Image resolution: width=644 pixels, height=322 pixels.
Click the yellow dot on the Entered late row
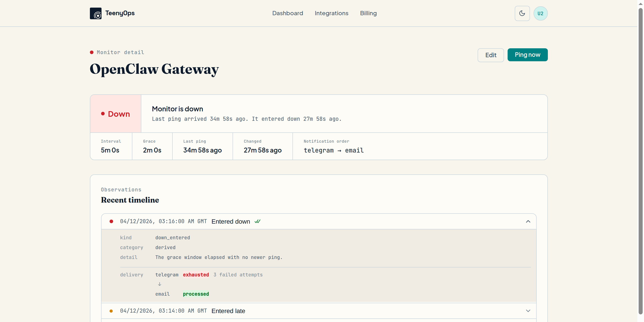coord(112,311)
